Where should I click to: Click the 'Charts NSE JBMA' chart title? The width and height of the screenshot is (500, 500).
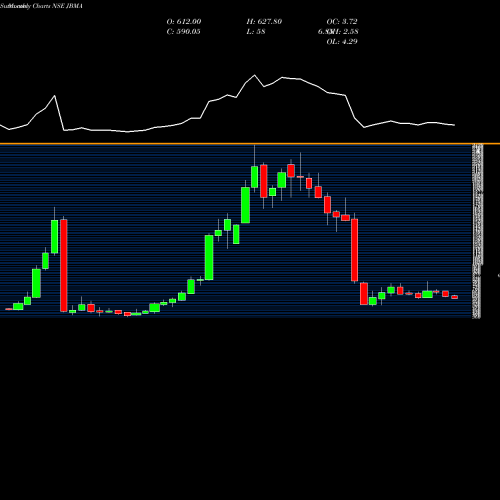pos(58,6)
